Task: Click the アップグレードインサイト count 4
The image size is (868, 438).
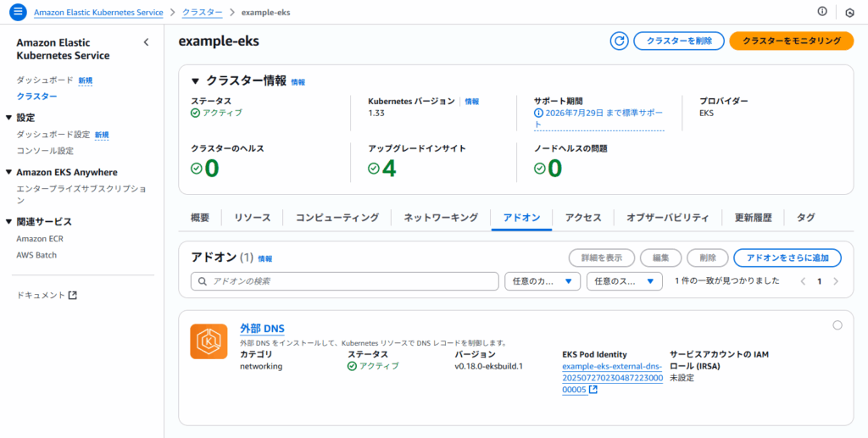Action: click(x=389, y=169)
